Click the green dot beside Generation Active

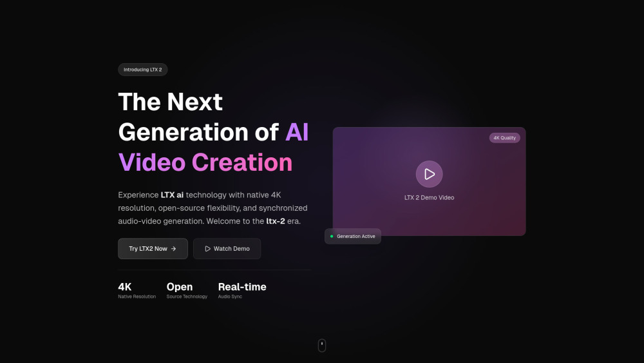pyautogui.click(x=332, y=237)
